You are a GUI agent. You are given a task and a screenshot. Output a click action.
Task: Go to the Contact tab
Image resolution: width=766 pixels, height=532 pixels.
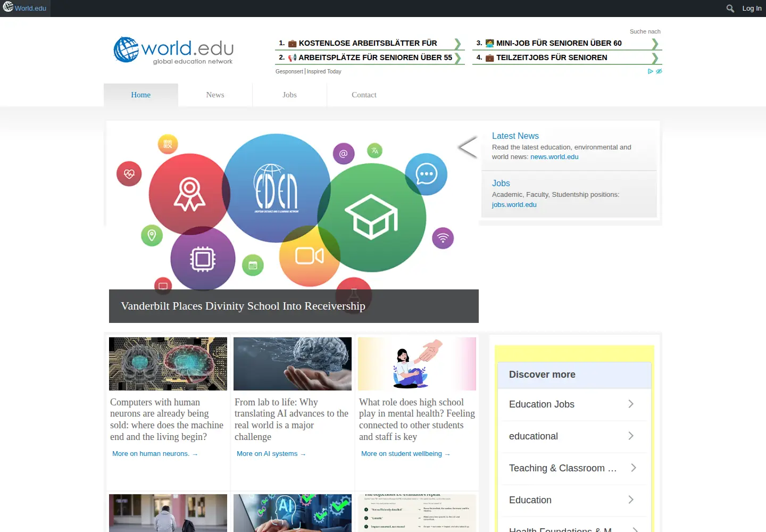click(364, 95)
